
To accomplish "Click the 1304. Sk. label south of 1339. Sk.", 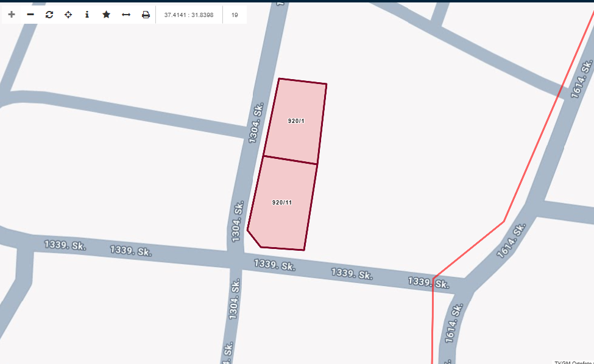I will tap(235, 299).
